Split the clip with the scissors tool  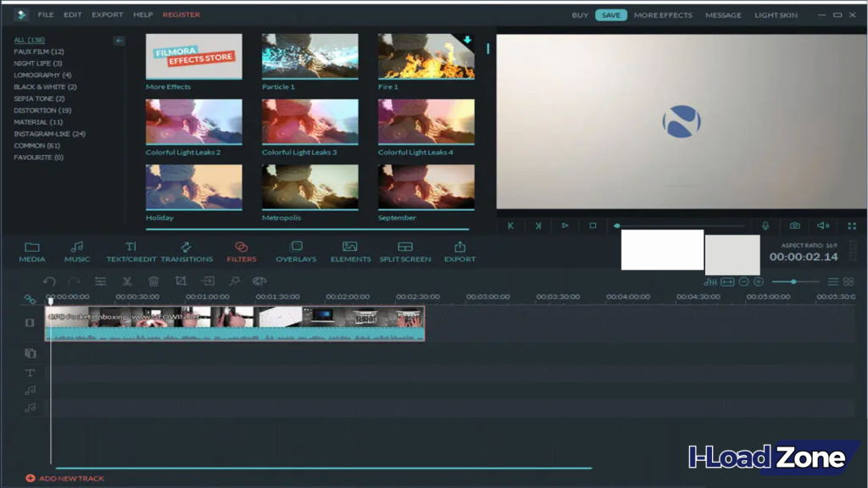click(x=127, y=281)
